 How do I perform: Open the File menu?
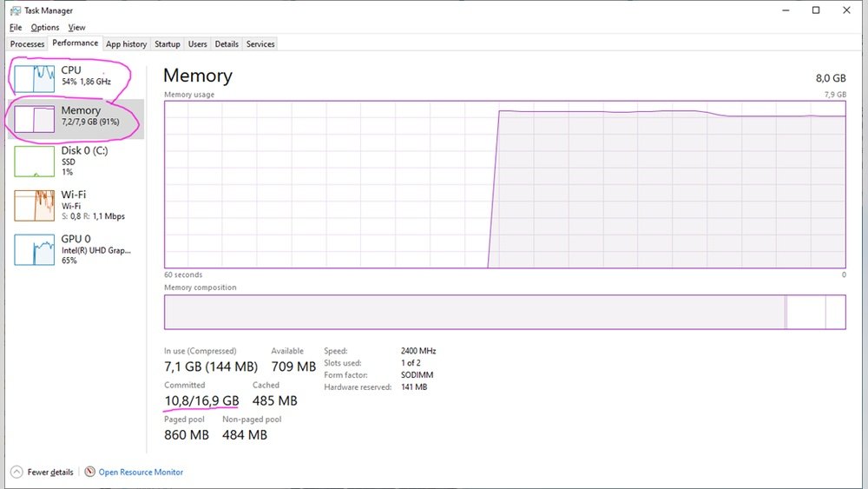pos(16,28)
